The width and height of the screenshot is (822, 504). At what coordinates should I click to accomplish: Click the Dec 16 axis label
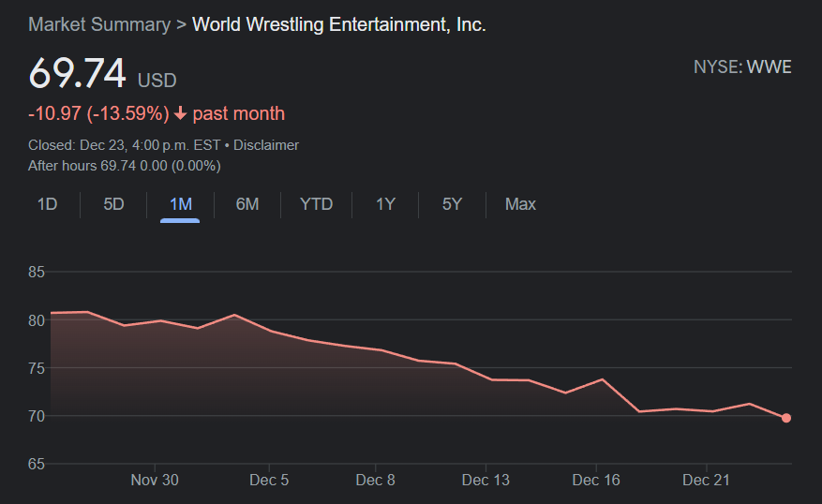pos(596,480)
